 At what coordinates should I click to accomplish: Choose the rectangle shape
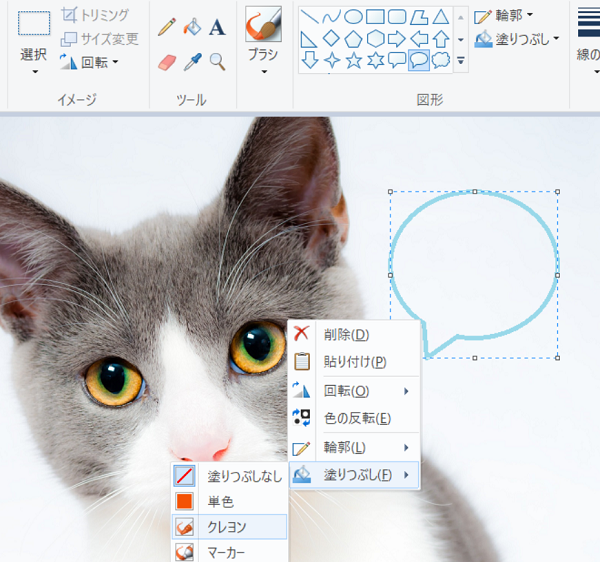pyautogui.click(x=375, y=17)
